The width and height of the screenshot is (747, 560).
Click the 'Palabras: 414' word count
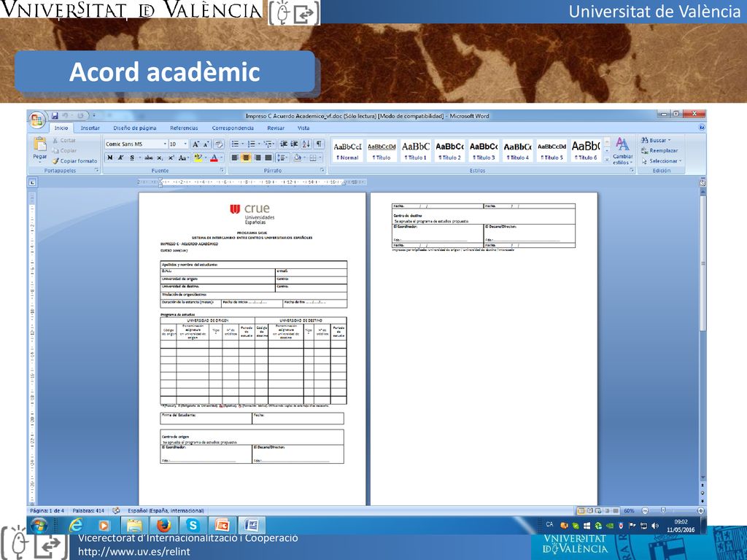(x=88, y=510)
